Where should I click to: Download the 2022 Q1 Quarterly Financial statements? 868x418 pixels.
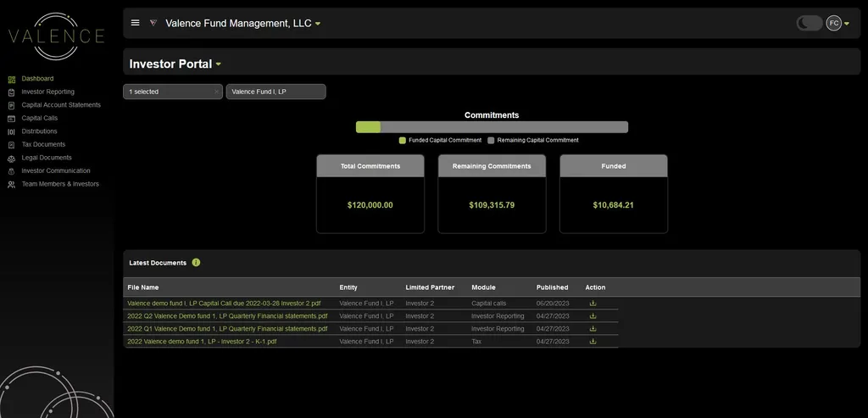(x=593, y=328)
